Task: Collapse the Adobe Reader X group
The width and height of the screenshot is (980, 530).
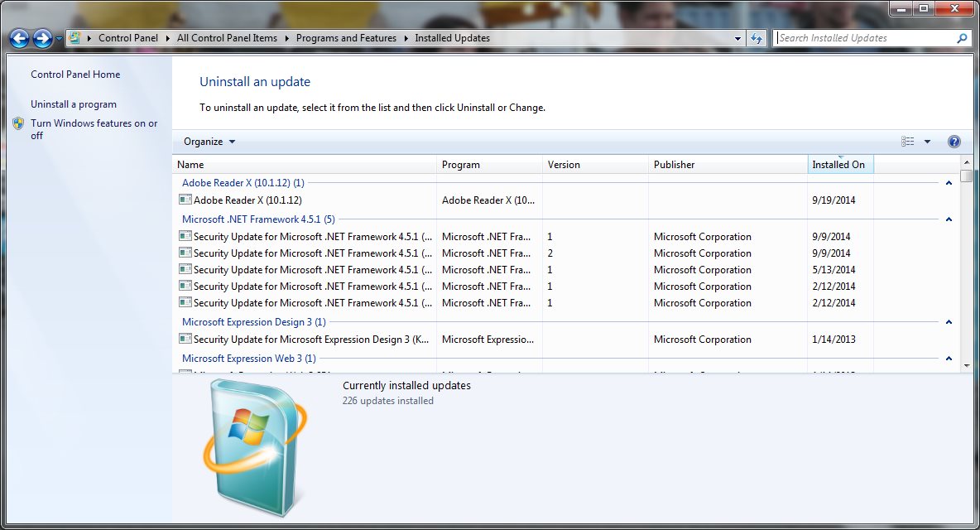Action: (x=949, y=183)
